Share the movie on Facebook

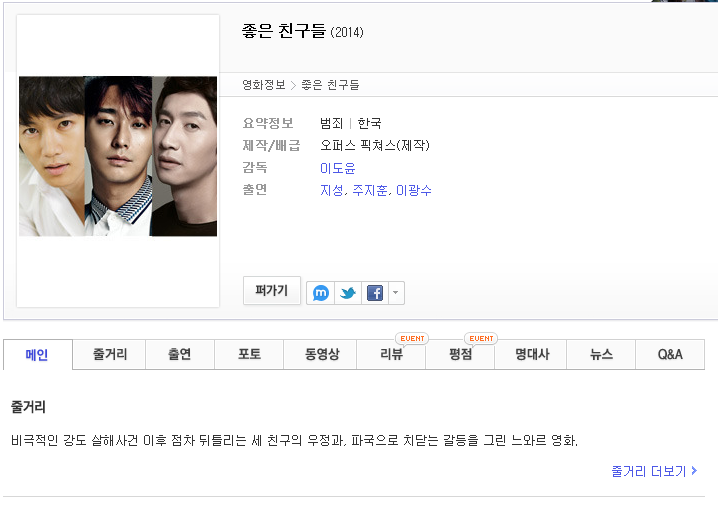(375, 293)
